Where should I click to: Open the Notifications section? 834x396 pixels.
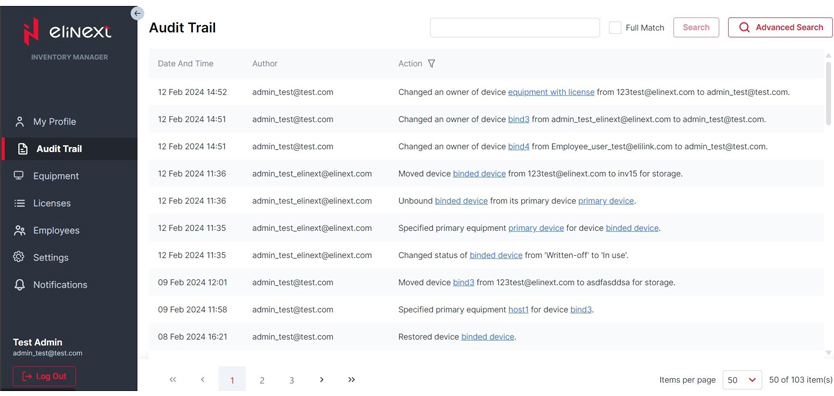pos(69,284)
